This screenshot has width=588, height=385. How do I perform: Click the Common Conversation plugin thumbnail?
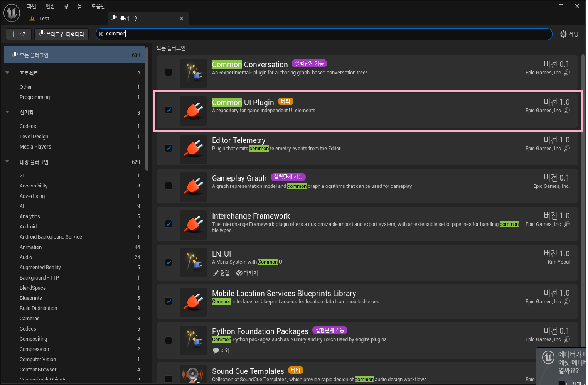coord(193,73)
